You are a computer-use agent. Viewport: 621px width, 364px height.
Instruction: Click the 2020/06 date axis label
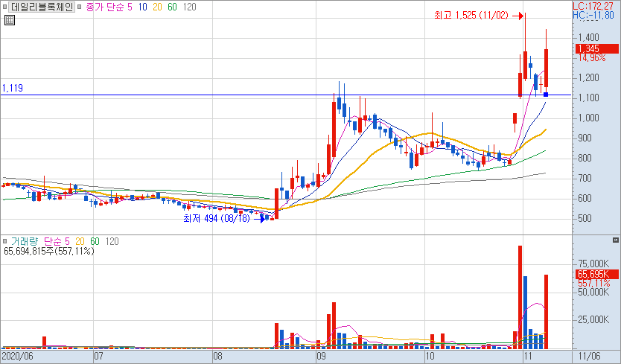(17, 356)
